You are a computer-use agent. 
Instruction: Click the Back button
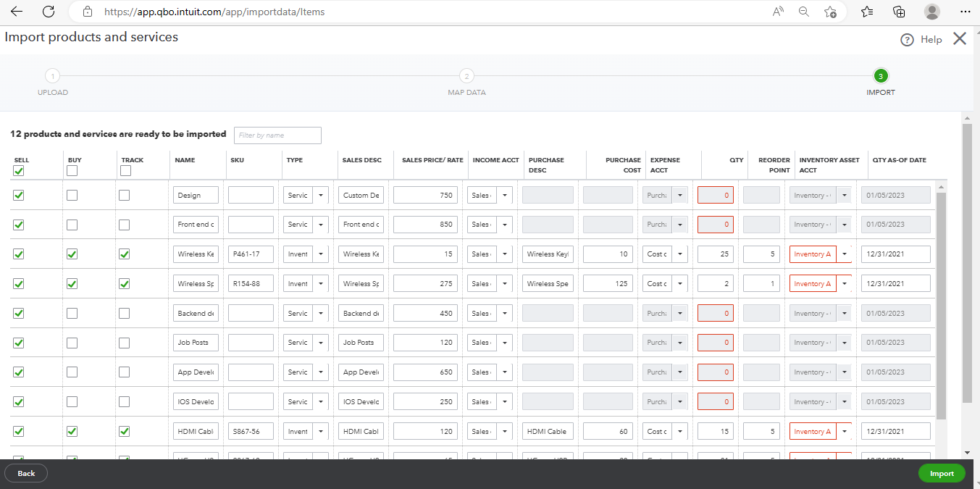coord(26,473)
